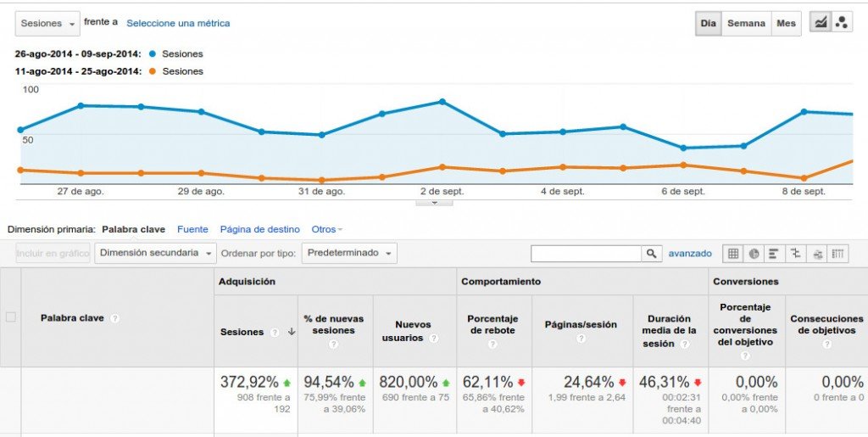Click orange Sesiones legend dot

153,71
